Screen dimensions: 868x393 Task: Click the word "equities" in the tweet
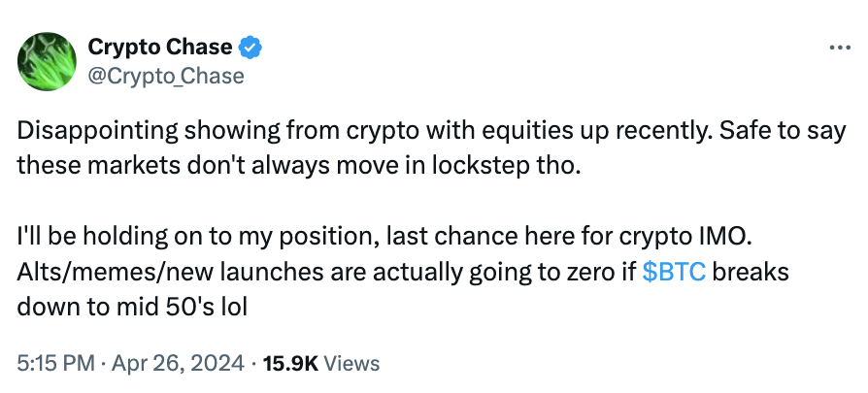point(496,129)
